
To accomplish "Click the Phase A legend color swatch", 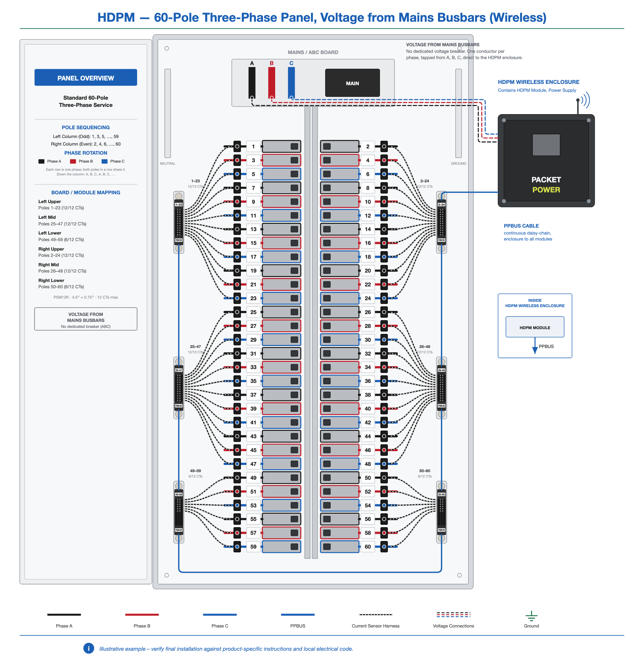I will (64, 615).
